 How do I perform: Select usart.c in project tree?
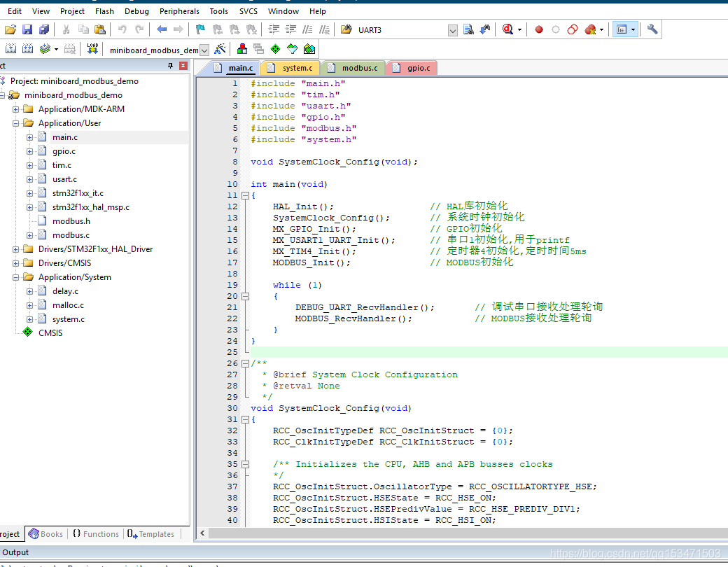[x=64, y=179]
